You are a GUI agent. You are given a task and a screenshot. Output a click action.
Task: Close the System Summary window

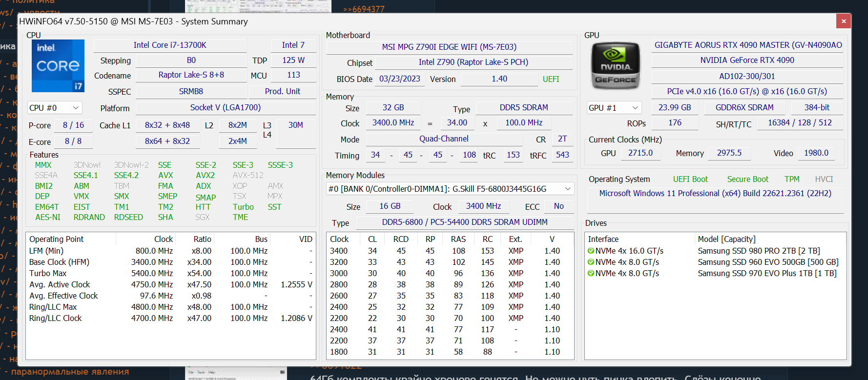pyautogui.click(x=843, y=21)
